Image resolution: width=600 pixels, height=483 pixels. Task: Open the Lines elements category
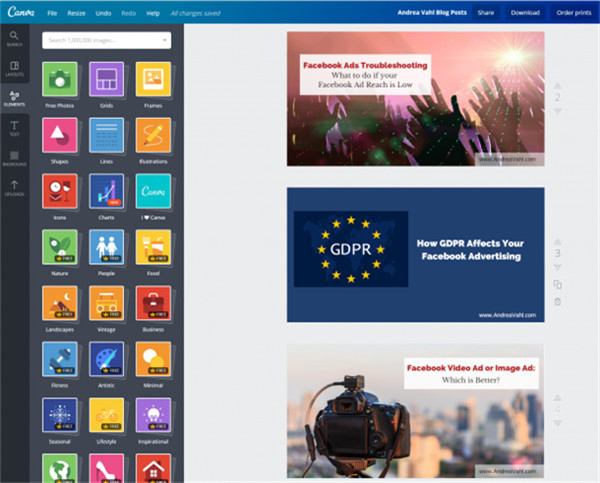(x=106, y=135)
